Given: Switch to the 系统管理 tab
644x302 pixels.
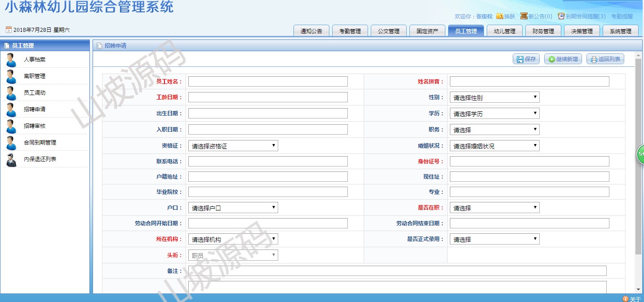Looking at the screenshot, I should [x=621, y=31].
